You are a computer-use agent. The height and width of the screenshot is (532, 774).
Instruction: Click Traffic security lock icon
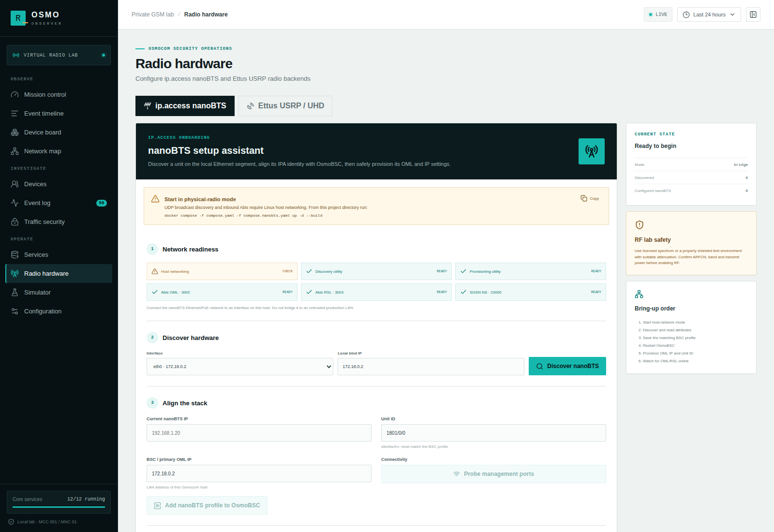click(x=15, y=222)
